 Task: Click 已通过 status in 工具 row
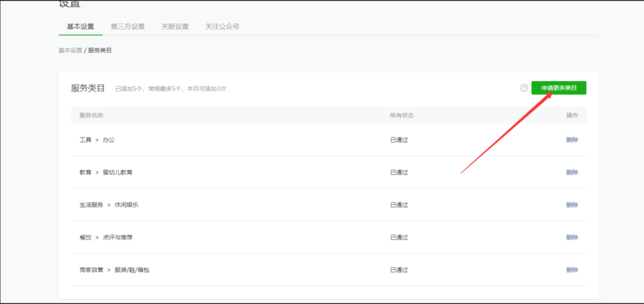[x=399, y=140]
